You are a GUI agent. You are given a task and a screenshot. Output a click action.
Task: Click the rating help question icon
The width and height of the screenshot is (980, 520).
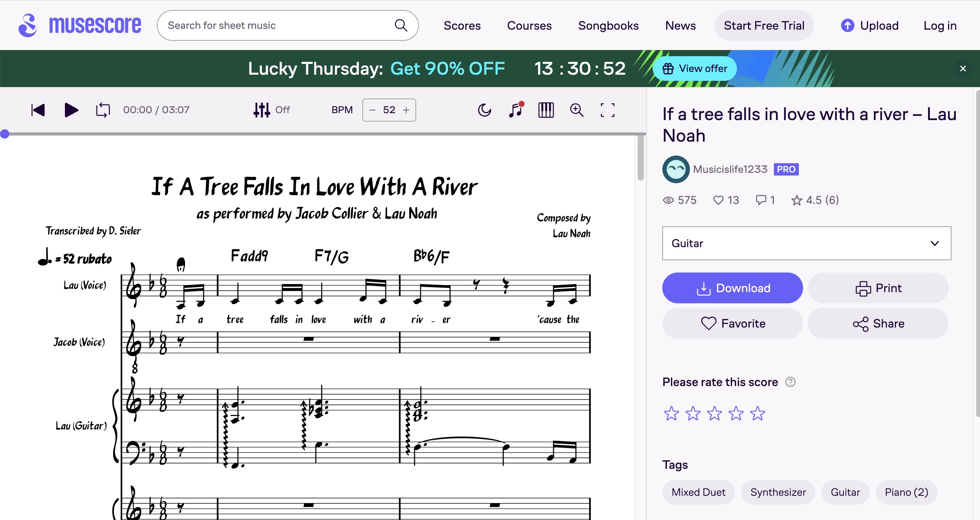(x=790, y=382)
